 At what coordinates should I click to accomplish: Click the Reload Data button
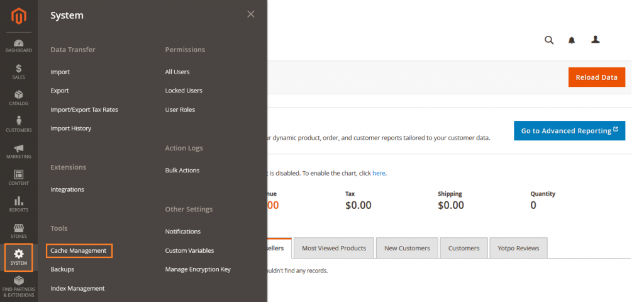pyautogui.click(x=597, y=77)
